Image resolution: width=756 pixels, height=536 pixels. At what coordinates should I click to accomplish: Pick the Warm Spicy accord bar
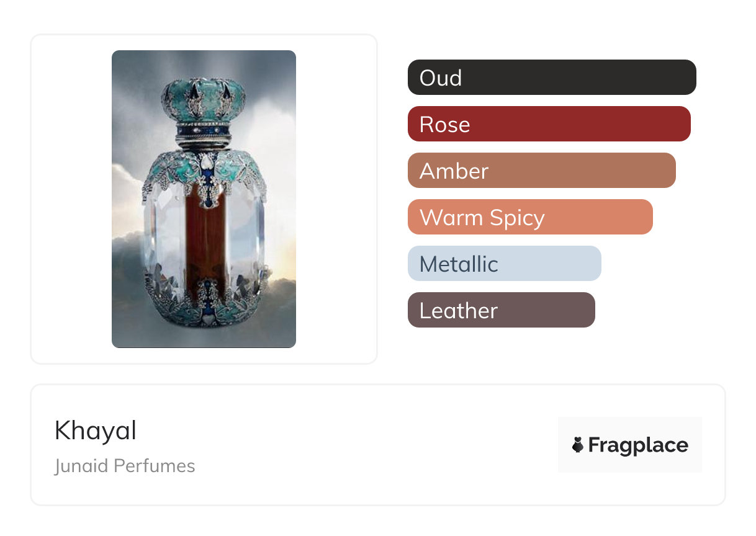(529, 217)
